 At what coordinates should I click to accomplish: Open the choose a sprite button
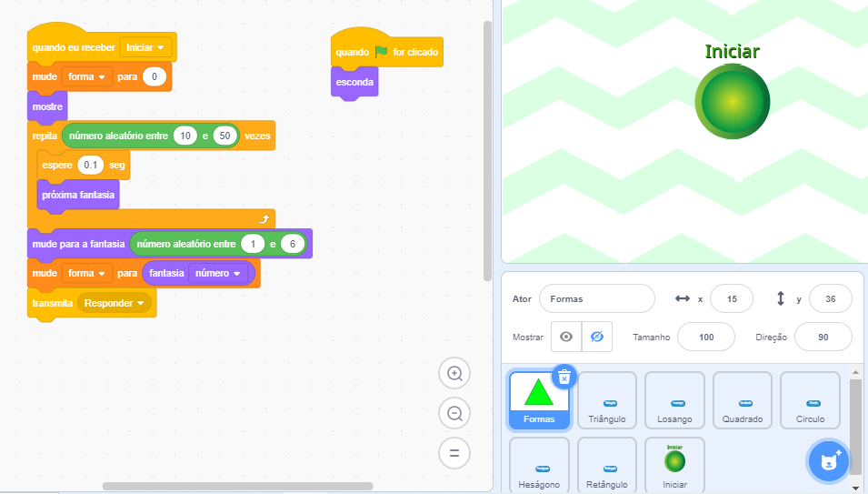click(x=828, y=461)
